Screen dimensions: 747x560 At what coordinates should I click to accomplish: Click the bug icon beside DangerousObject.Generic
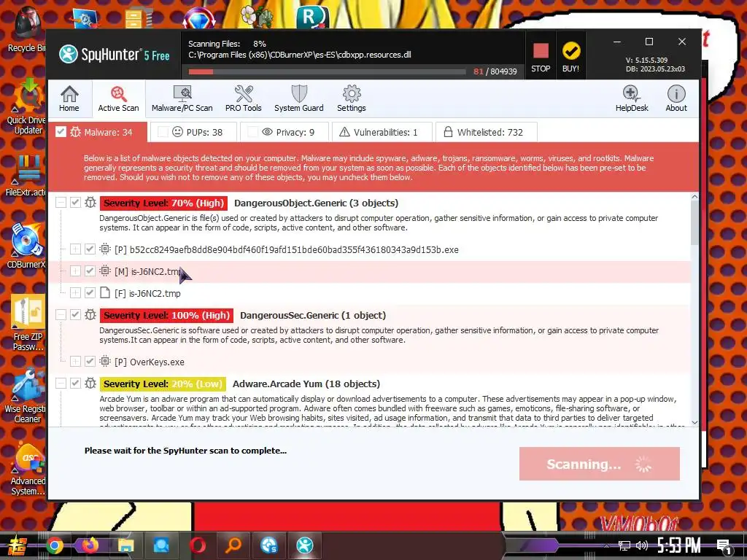[x=90, y=203]
